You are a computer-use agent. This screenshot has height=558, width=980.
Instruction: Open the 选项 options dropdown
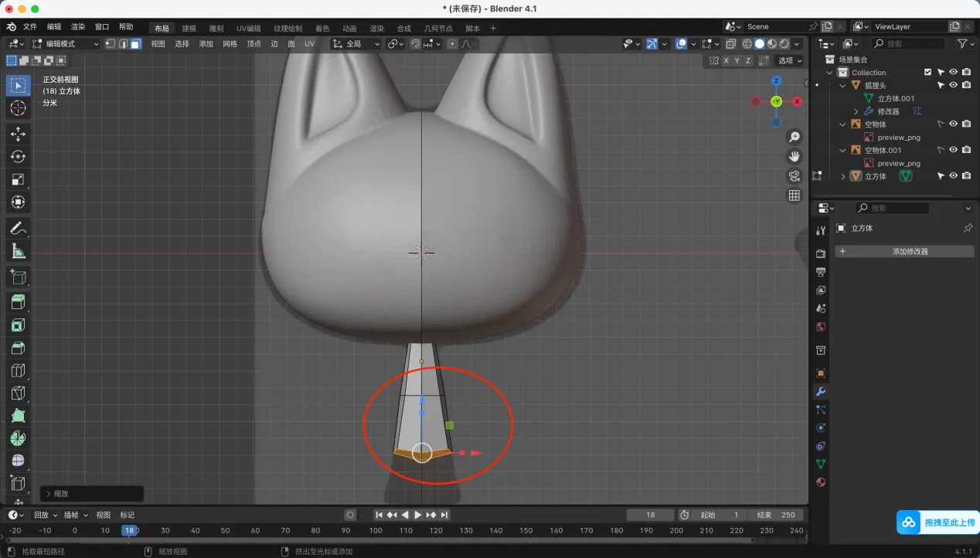tap(789, 60)
